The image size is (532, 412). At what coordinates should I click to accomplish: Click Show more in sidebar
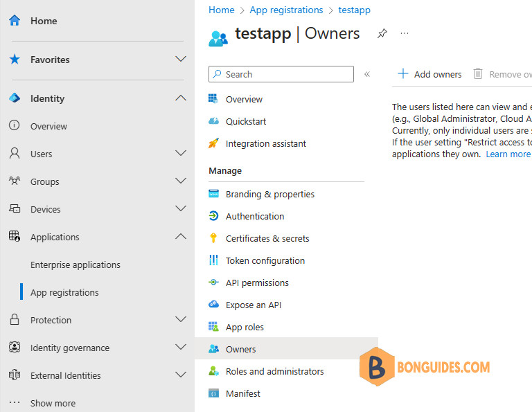(53, 403)
